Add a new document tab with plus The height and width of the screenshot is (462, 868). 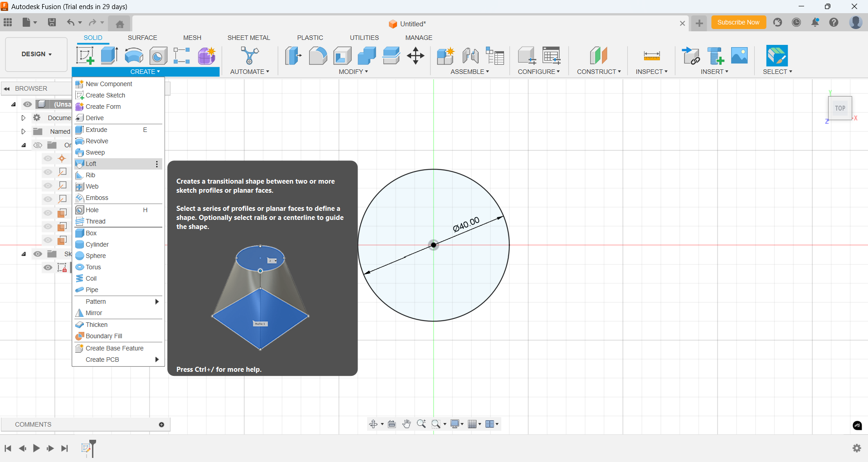(699, 23)
